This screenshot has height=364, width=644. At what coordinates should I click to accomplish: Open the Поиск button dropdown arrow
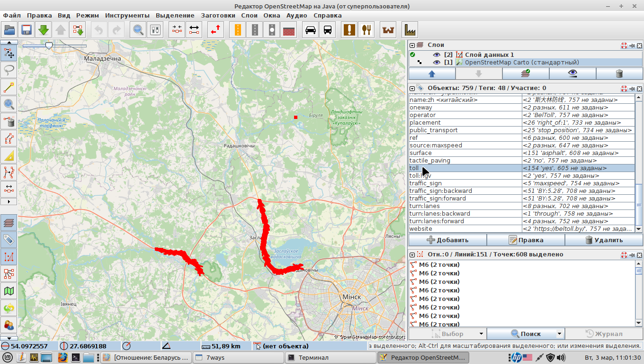(x=559, y=334)
